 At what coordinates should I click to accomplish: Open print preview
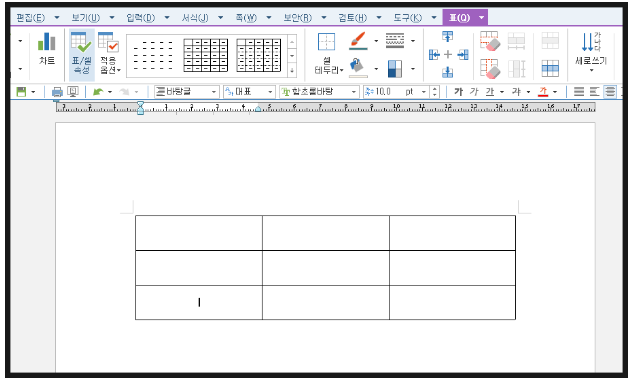click(x=73, y=92)
